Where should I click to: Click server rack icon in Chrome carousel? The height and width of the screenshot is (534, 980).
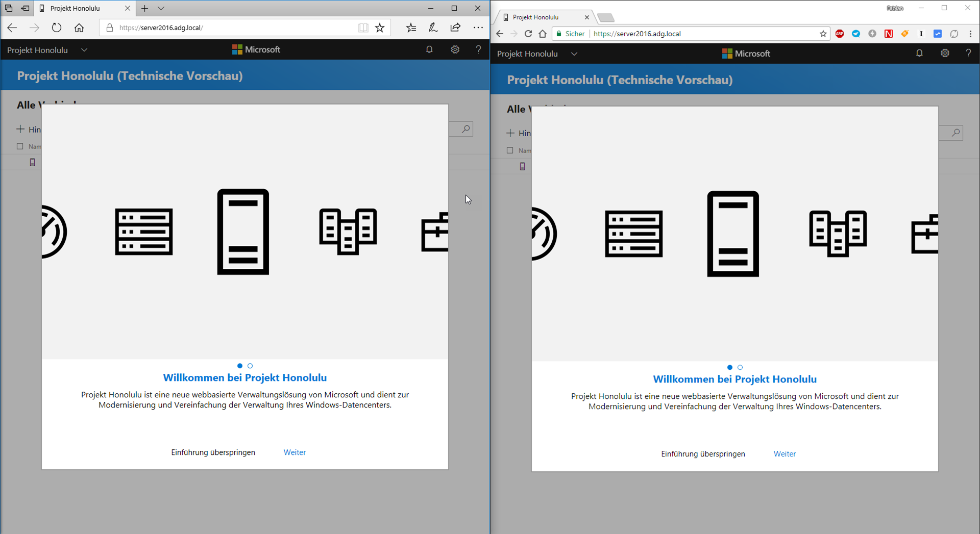pos(634,234)
